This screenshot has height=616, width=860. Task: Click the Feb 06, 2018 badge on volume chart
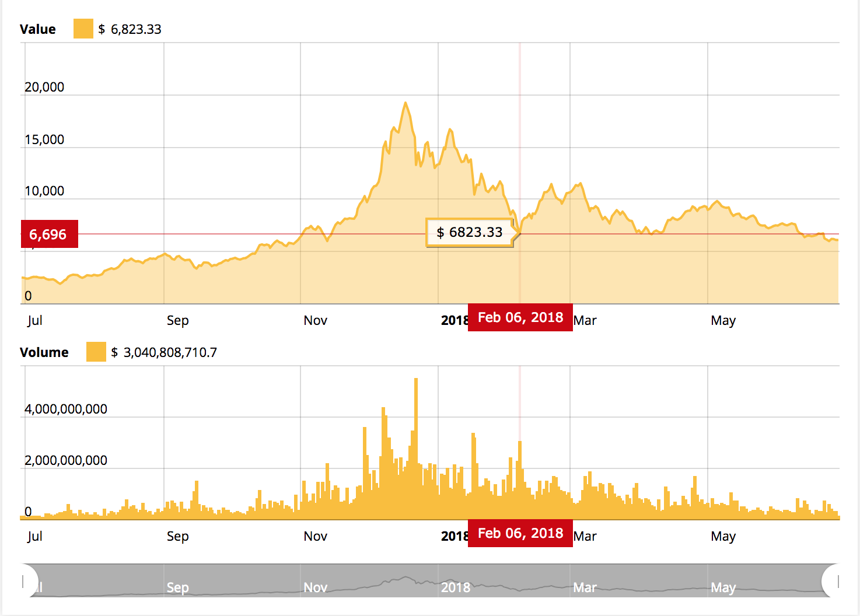pos(520,533)
